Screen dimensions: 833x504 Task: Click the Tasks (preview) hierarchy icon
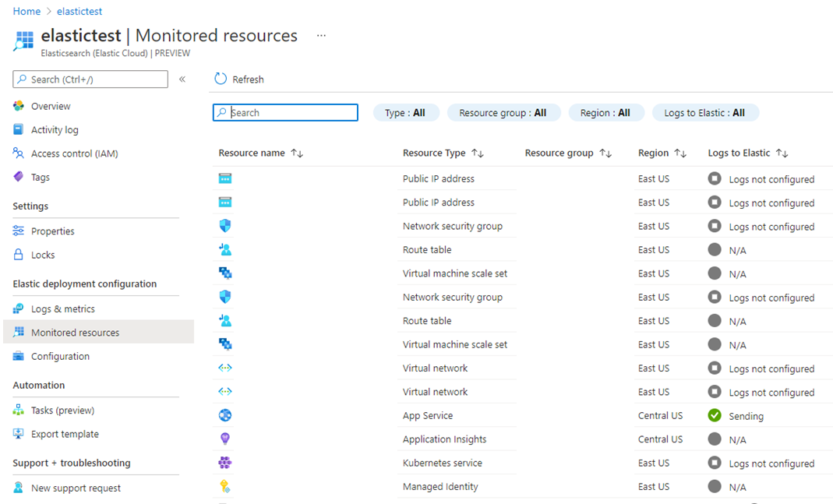(19, 410)
